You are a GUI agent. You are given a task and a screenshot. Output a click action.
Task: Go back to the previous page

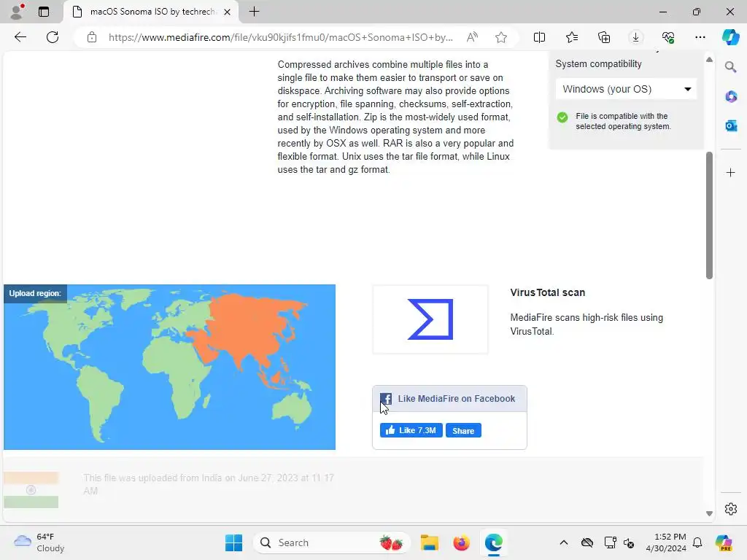coord(20,37)
